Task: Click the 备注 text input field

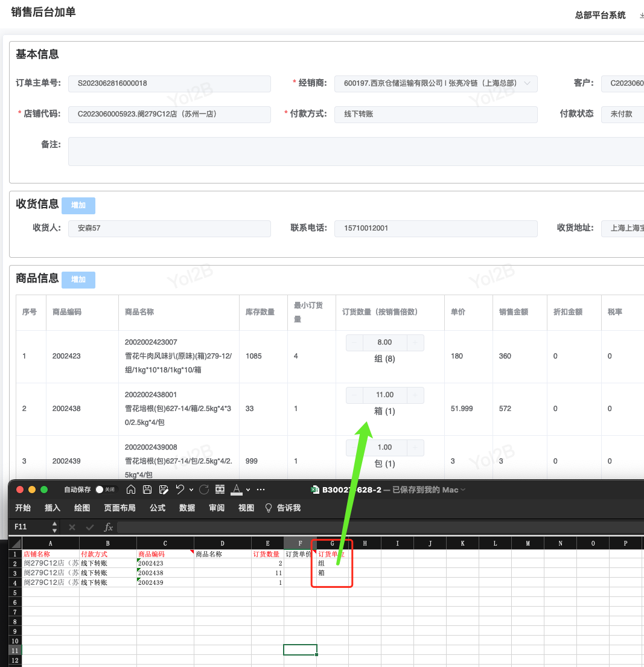Action: [356, 151]
